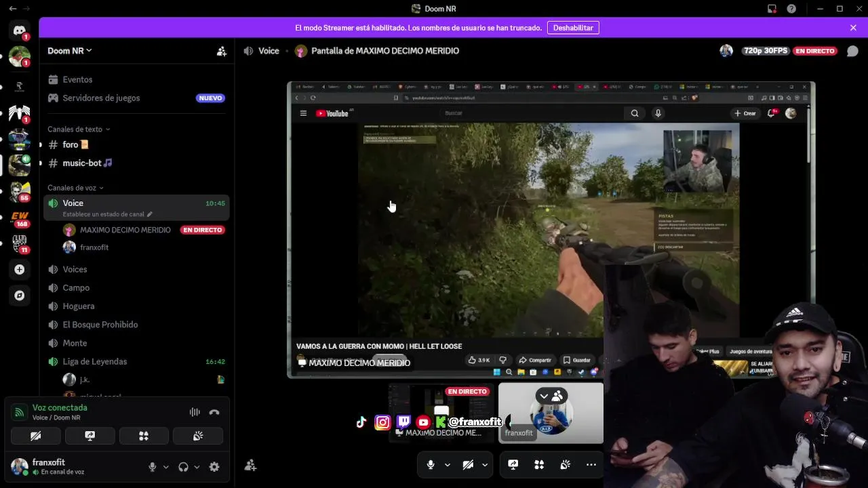Viewport: 868px width, 488px height.
Task: Join El Bosque Prohibido voice channel
Action: tap(136, 324)
